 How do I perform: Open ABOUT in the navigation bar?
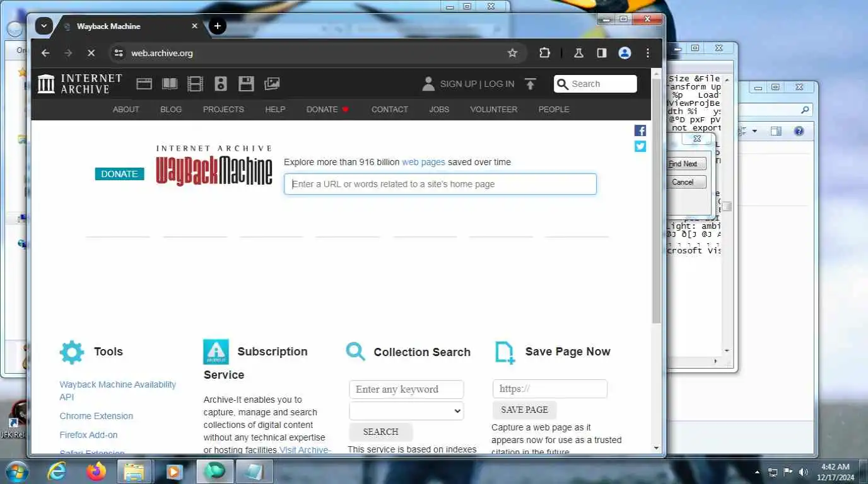tap(126, 109)
